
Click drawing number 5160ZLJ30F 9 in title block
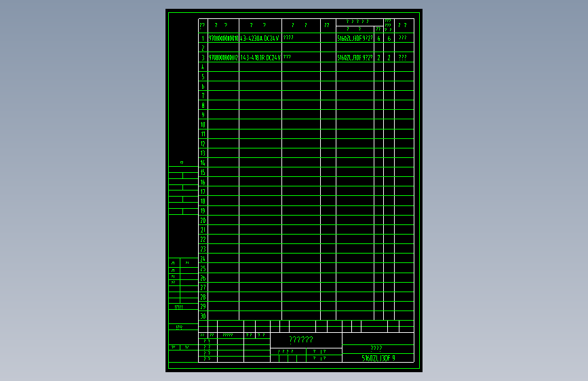coord(378,358)
